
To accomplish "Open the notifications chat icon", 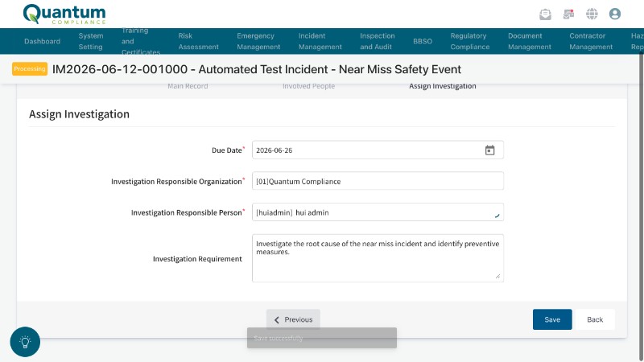I will coord(568,14).
